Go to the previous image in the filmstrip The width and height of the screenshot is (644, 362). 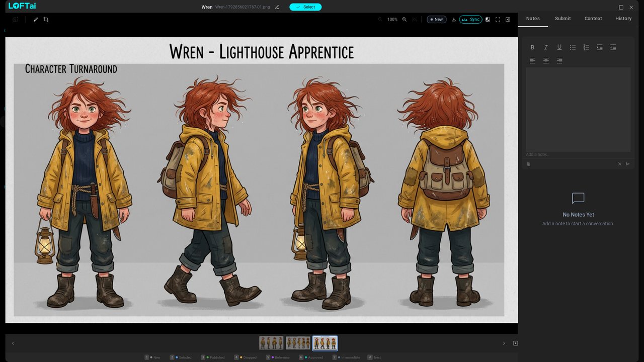click(x=13, y=343)
